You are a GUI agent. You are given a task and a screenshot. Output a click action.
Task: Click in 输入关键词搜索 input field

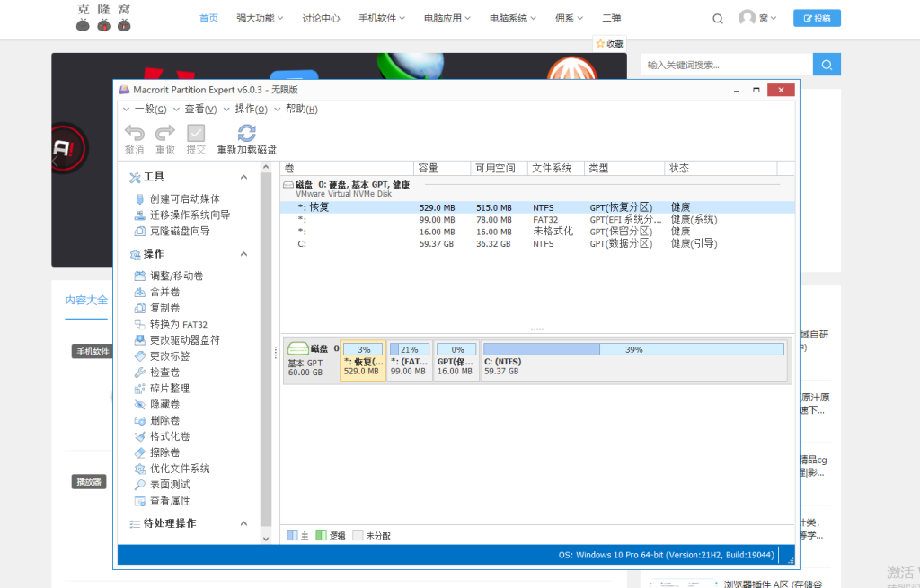[x=727, y=65]
